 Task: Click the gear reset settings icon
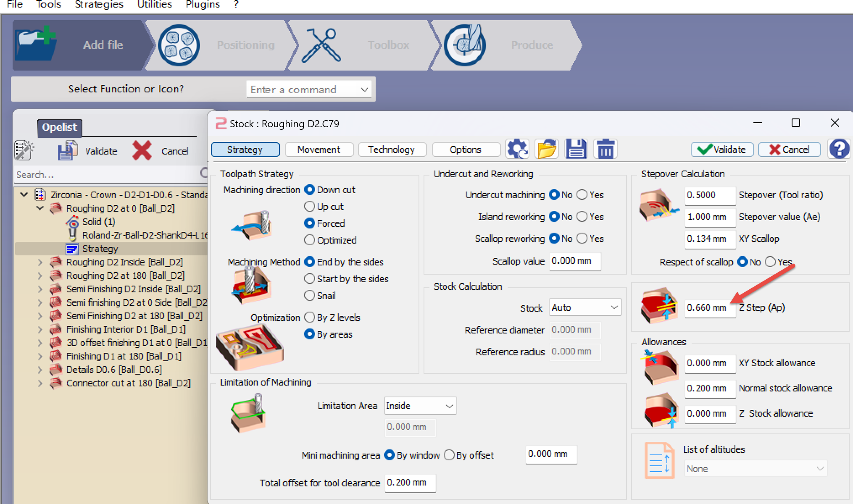517,149
